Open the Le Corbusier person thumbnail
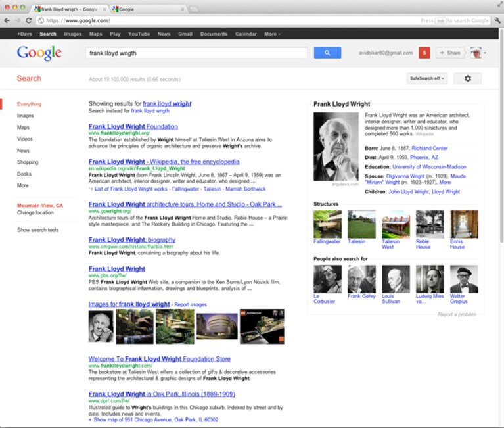 click(x=327, y=279)
